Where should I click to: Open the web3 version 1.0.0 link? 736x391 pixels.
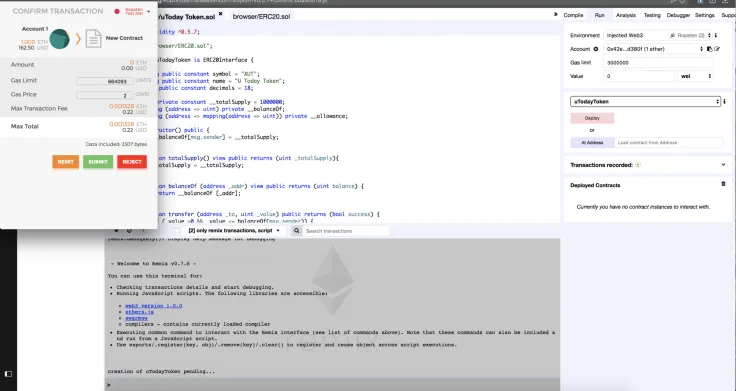(153, 306)
